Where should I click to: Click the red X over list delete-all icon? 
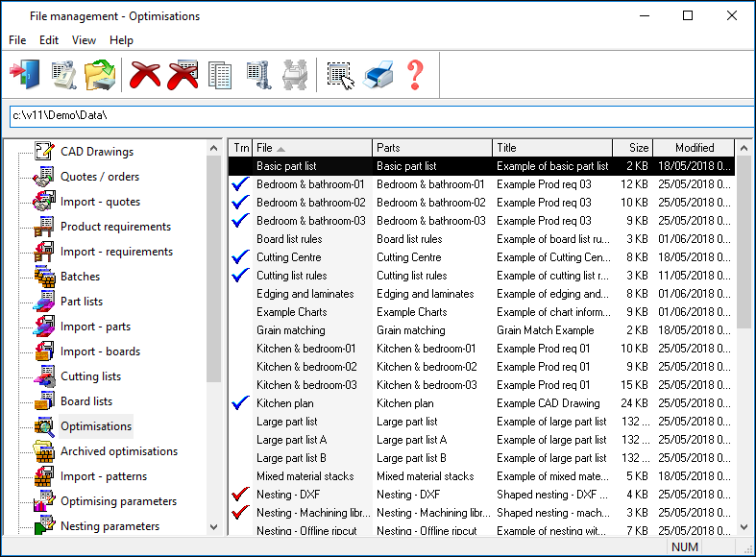click(183, 75)
